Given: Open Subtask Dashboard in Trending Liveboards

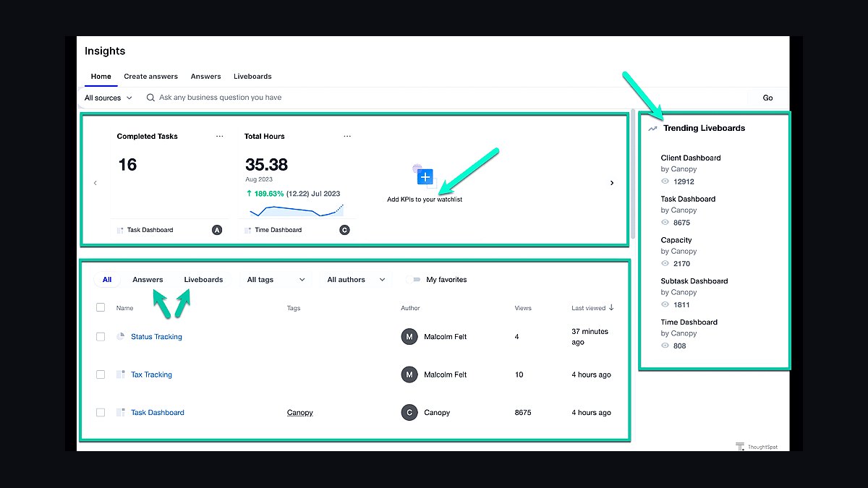Looking at the screenshot, I should tap(694, 281).
